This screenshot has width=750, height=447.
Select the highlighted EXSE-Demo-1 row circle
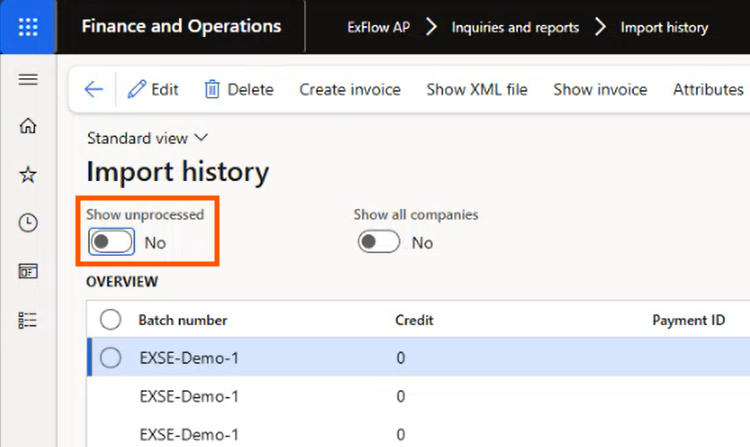pos(110,358)
